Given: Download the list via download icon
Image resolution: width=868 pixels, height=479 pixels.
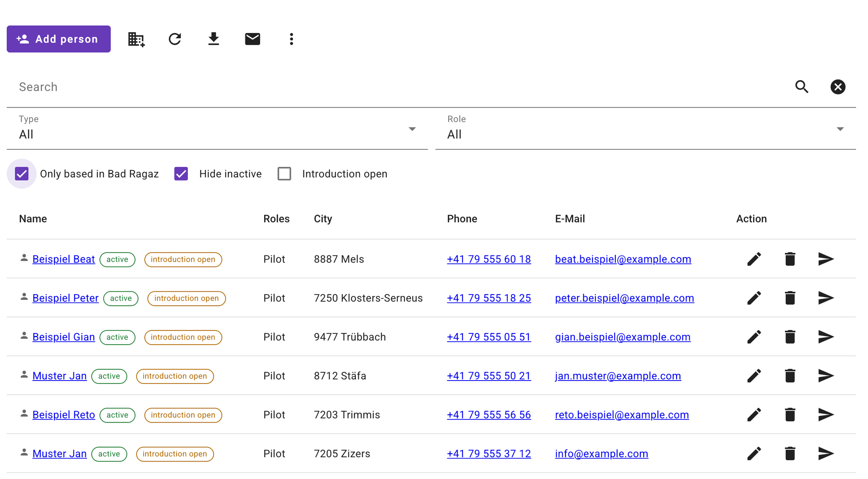Looking at the screenshot, I should pyautogui.click(x=214, y=39).
